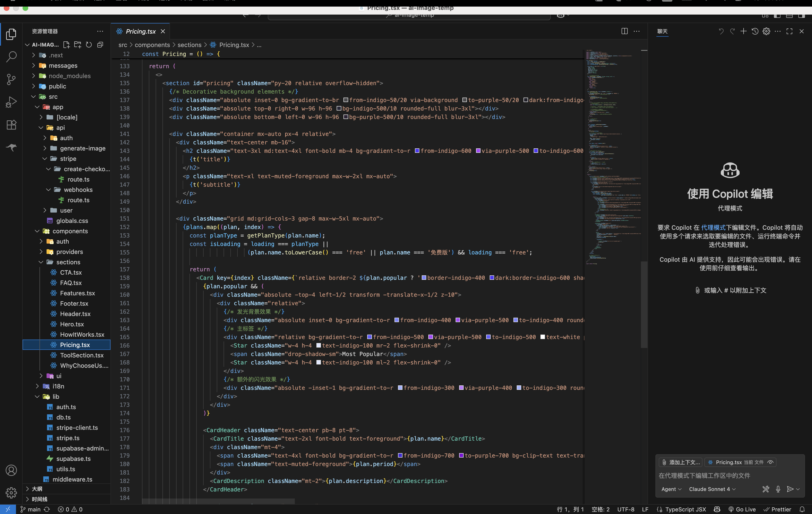812x514 pixels.
Task: Expand the [locale] folder
Action: [x=41, y=117]
